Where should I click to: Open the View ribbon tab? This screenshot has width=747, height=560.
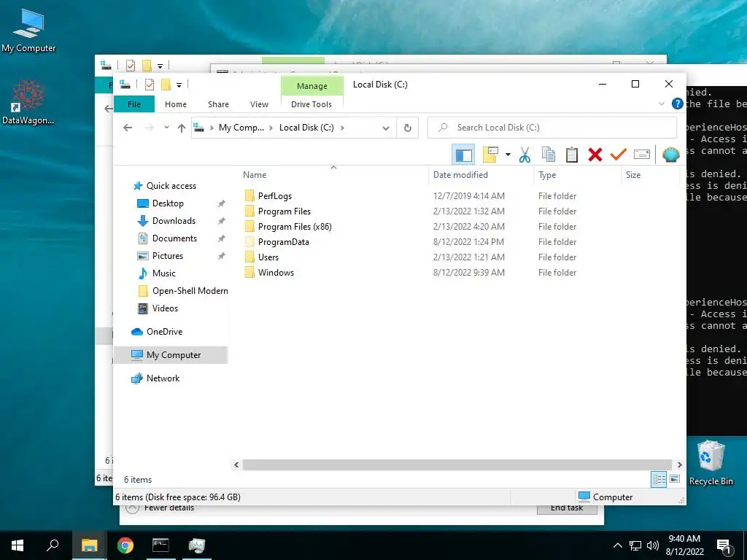(259, 104)
